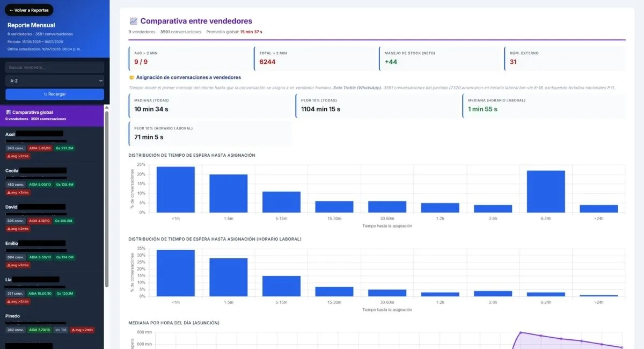
Task: Click the Promedio global 15 min 37 s text
Action: coord(234,32)
